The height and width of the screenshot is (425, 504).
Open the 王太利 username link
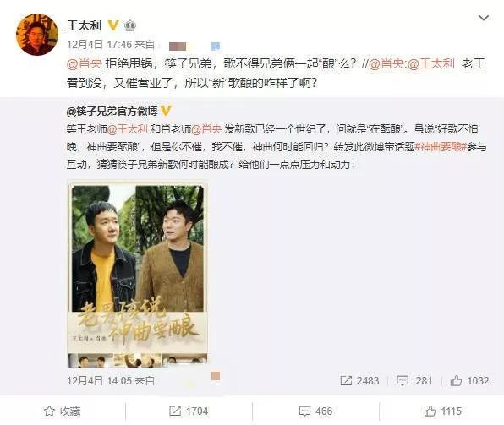(x=85, y=25)
